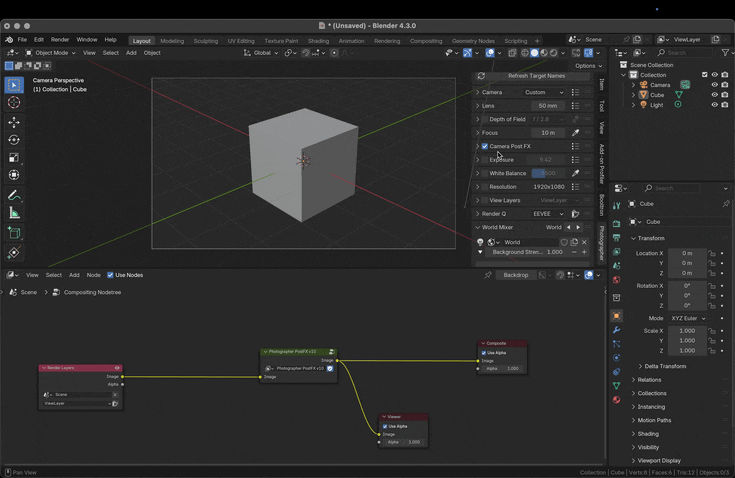Pin the compositor node tree
735x478 pixels.
pos(488,275)
